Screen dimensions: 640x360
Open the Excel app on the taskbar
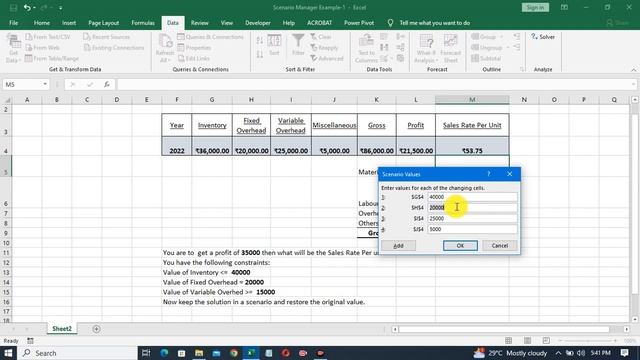(251, 353)
